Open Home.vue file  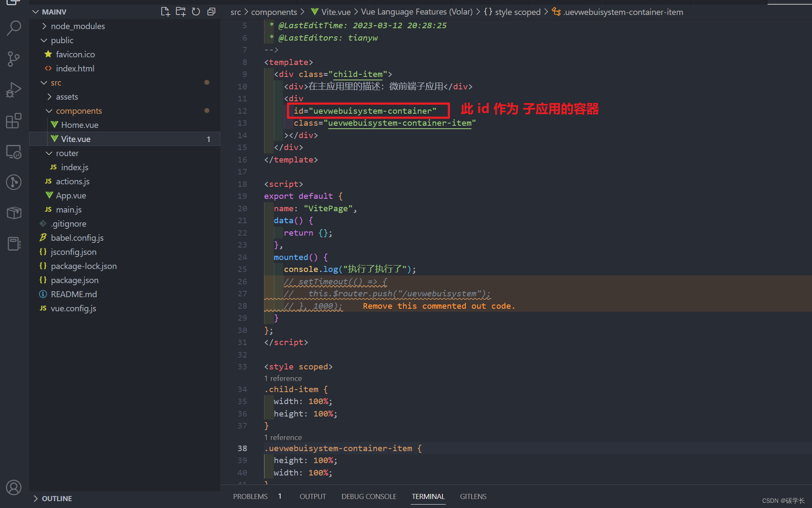(x=124, y=125)
